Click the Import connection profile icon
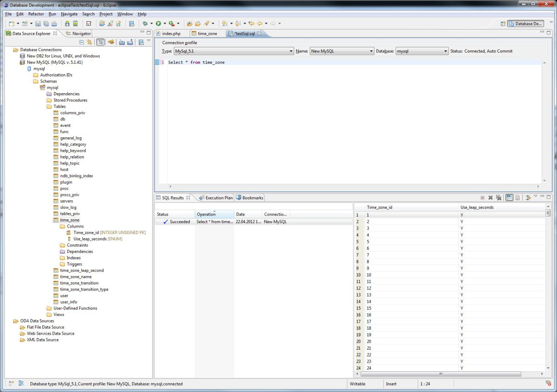Screen dimensions: 557x392 (122, 42)
